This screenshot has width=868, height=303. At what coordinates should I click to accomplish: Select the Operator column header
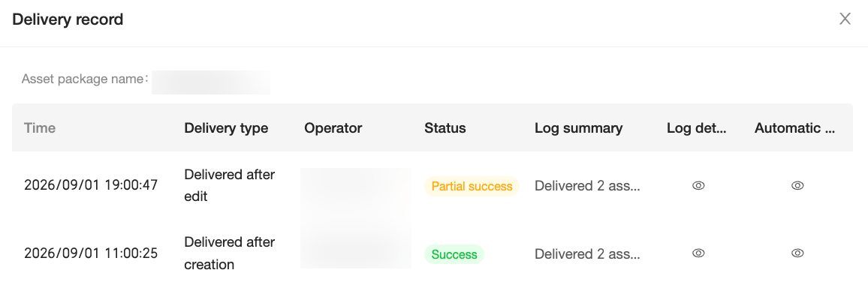[333, 128]
